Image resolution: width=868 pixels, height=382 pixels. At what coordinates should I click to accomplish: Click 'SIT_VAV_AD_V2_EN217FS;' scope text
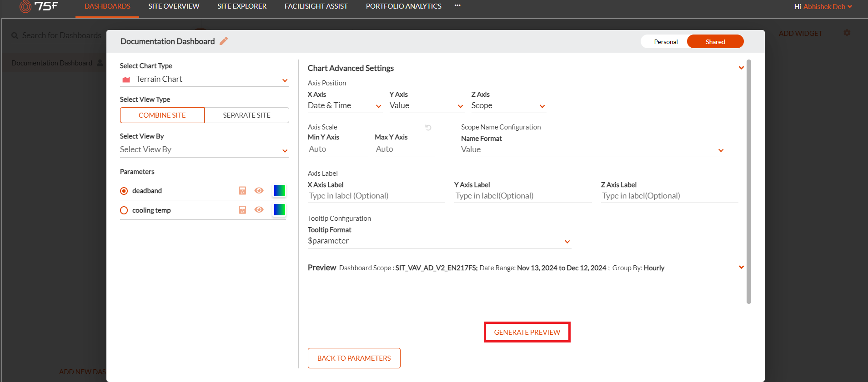[x=437, y=268]
